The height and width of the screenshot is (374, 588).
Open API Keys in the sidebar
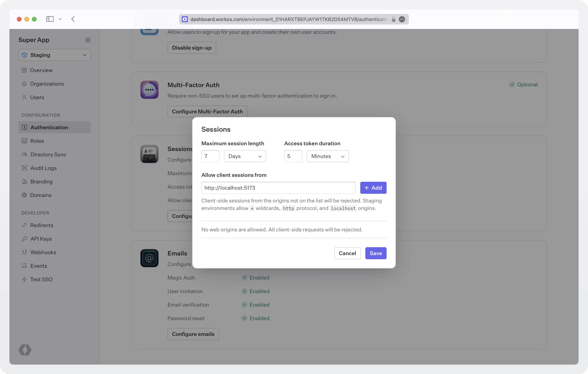coord(54,239)
